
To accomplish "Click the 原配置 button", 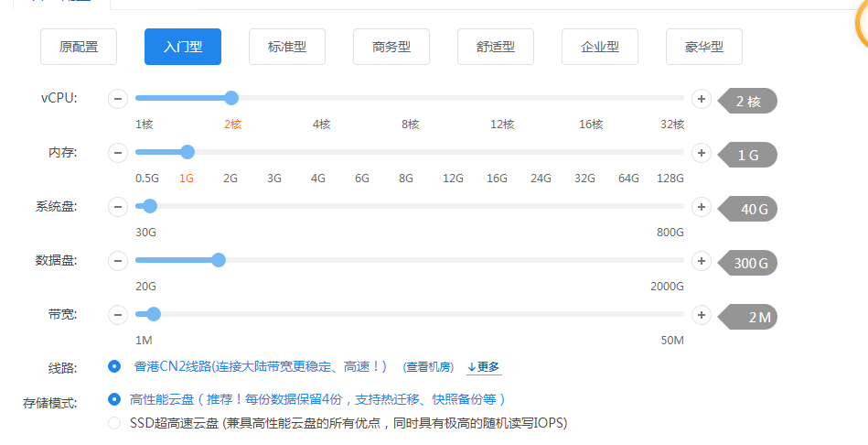I will [x=79, y=47].
